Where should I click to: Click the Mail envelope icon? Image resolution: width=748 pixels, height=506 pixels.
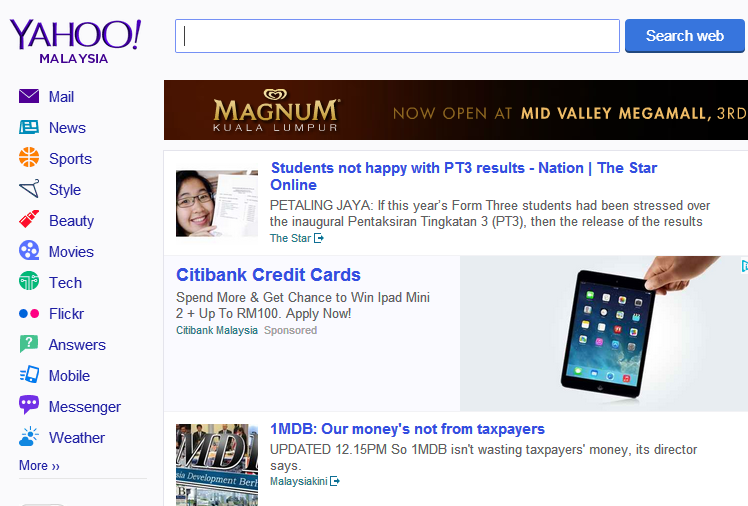point(29,97)
